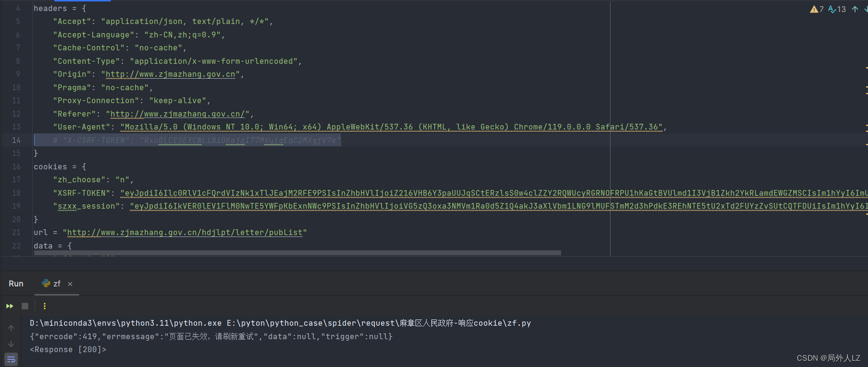Viewport: 868px width, 367px height.
Task: Click the "Content-Type" header key
Action: (86, 61)
